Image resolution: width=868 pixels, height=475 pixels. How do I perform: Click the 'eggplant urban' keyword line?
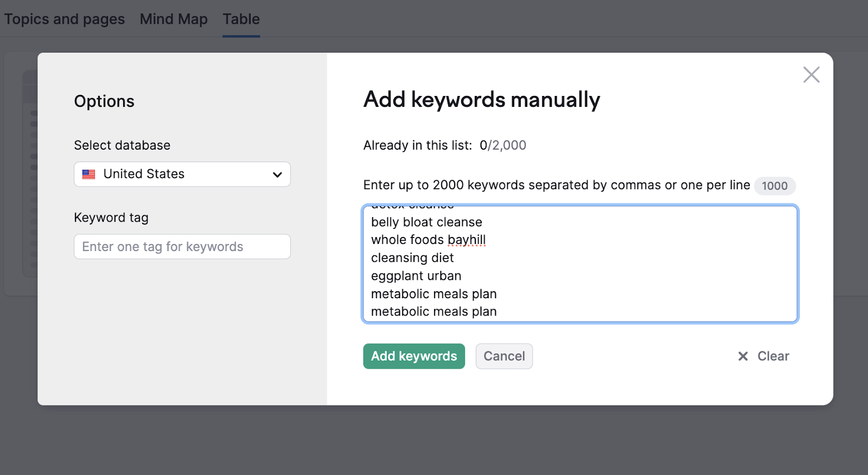click(x=416, y=276)
